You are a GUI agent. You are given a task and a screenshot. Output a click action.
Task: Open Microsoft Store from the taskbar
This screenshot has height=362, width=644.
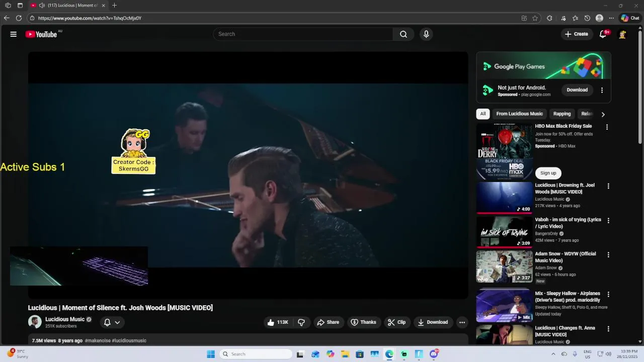360,354
